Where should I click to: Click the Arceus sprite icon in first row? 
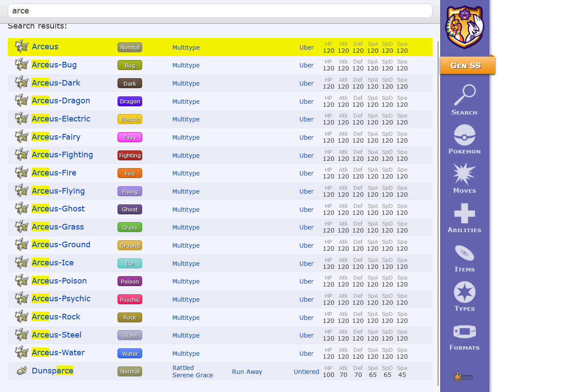(22, 46)
